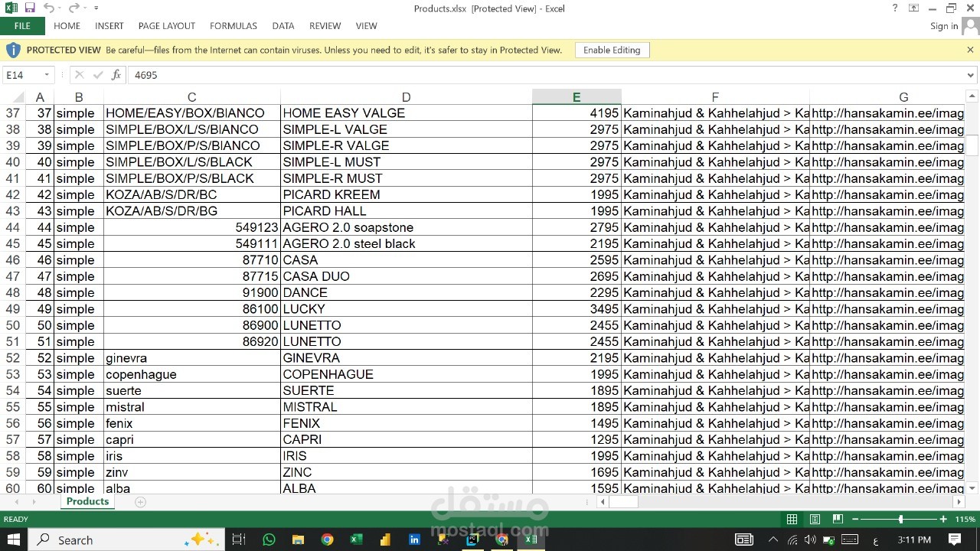This screenshot has width=980, height=551.
Task: Select column D header
Action: pos(407,97)
